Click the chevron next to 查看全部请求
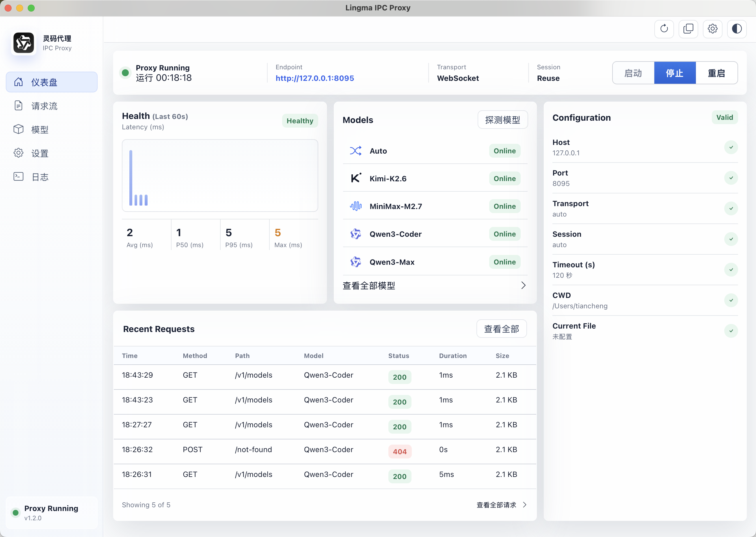 [524, 505]
